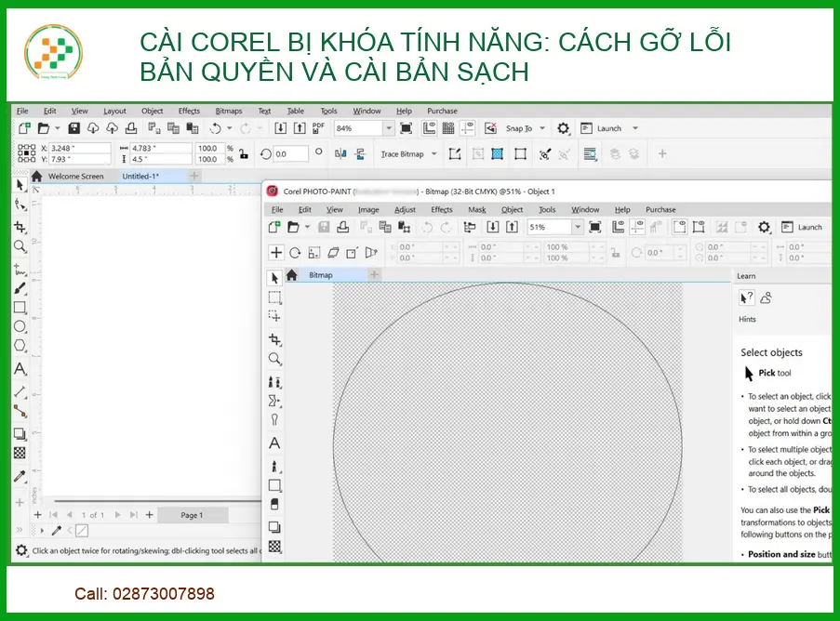Click the Publish to PDF icon
Image resolution: width=840 pixels, height=621 pixels.
319,128
